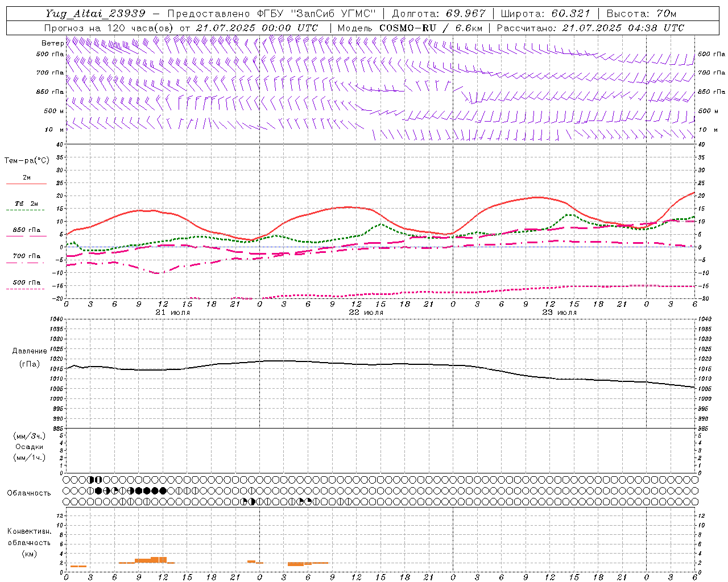Click the Осадки panel label
The height and width of the screenshot is (582, 728).
[30, 447]
